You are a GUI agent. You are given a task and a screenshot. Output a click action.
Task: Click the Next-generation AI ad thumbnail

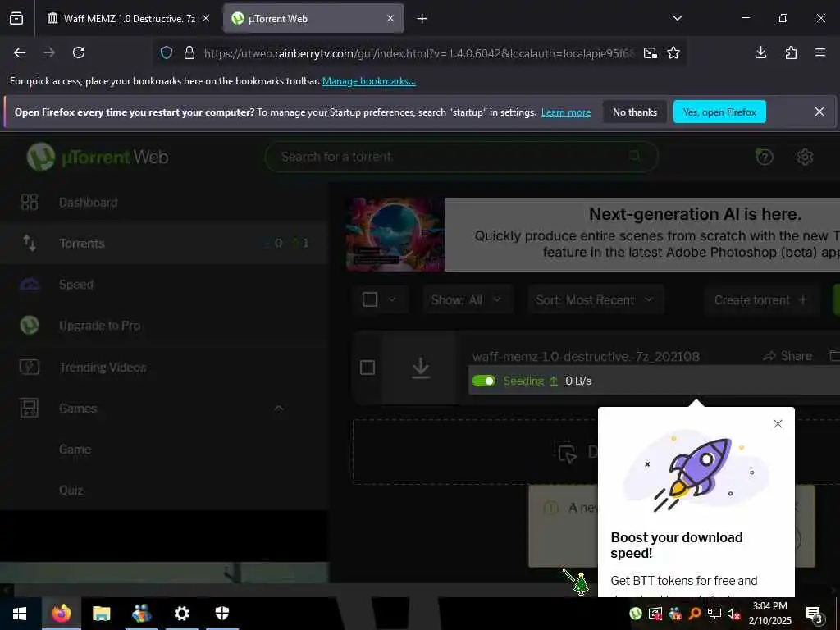[x=395, y=234]
